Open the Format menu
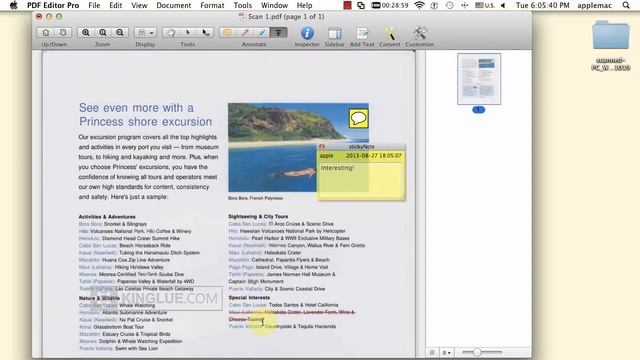The image size is (640, 360). tap(212, 5)
